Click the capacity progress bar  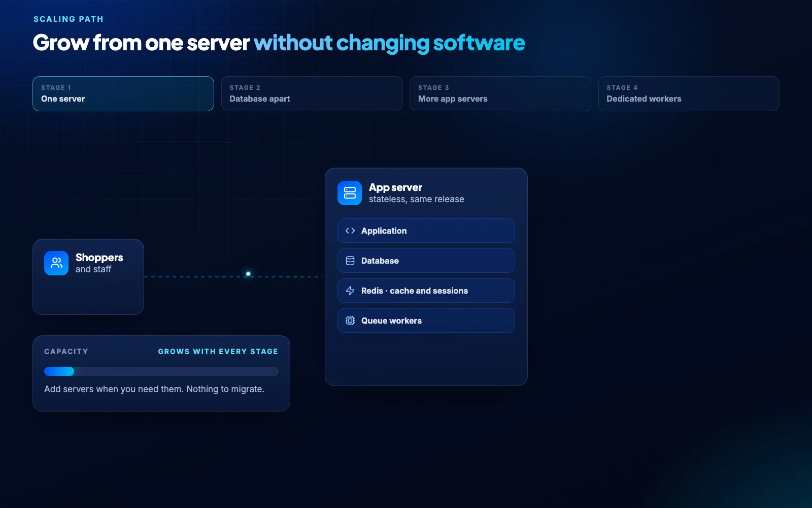coord(161,371)
